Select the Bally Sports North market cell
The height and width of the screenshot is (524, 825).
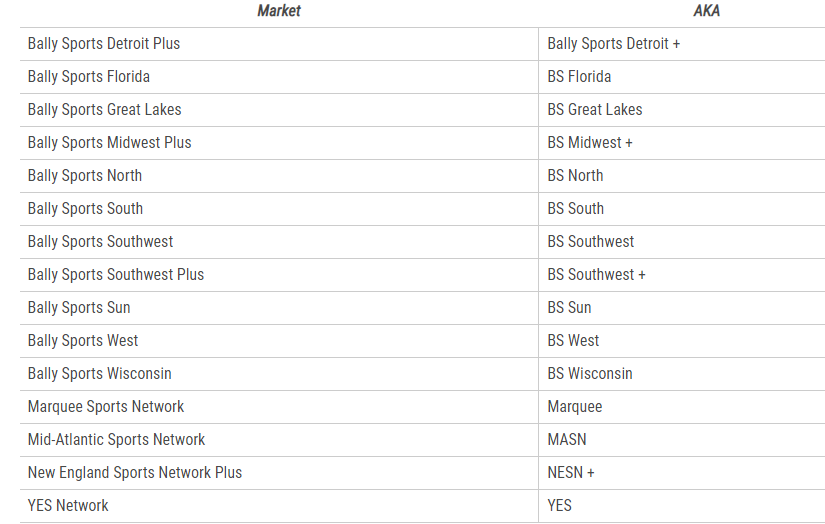point(85,176)
